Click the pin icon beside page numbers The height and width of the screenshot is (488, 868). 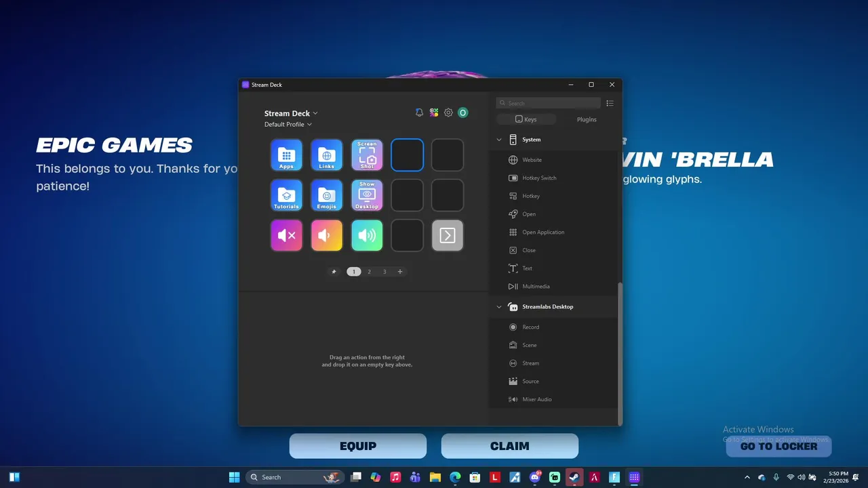point(334,272)
